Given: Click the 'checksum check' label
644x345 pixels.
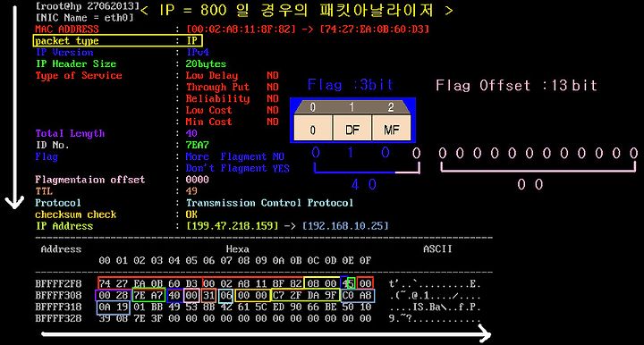Looking at the screenshot, I should (x=76, y=215).
